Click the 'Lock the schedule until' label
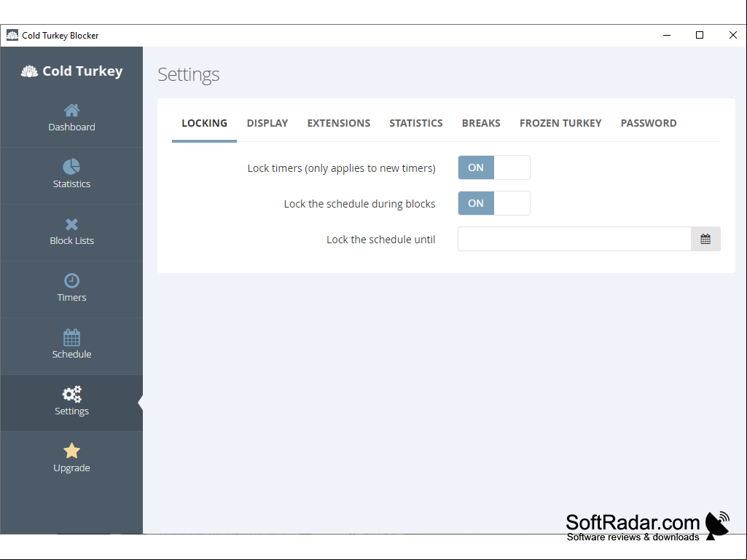Image resolution: width=747 pixels, height=560 pixels. point(380,240)
